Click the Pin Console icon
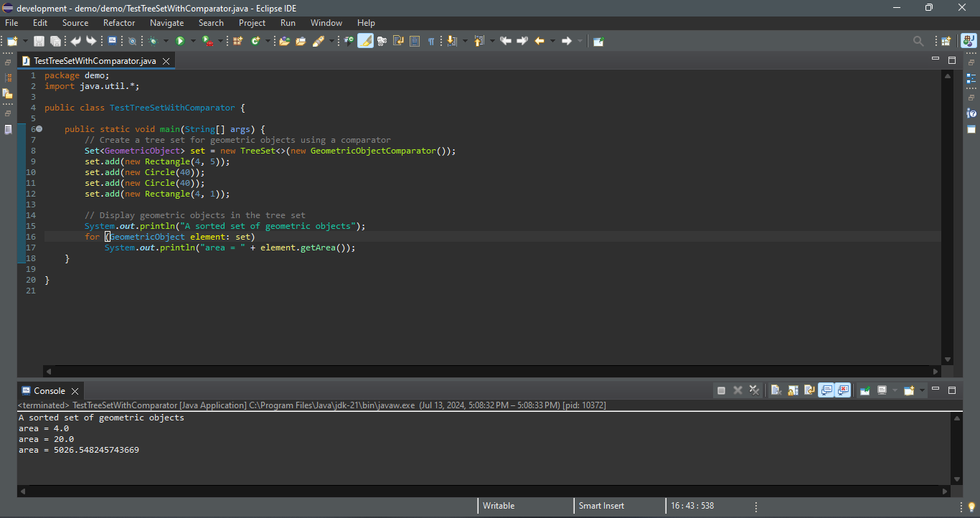Viewport: 980px width, 518px height. [865, 390]
